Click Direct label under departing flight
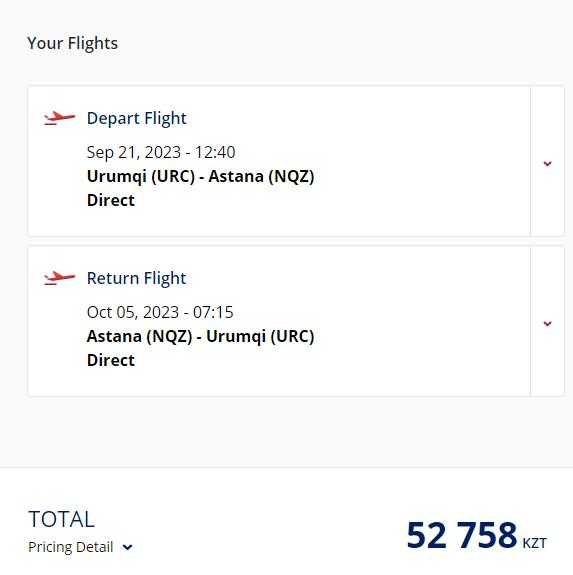The height and width of the screenshot is (575, 573). coord(111,201)
